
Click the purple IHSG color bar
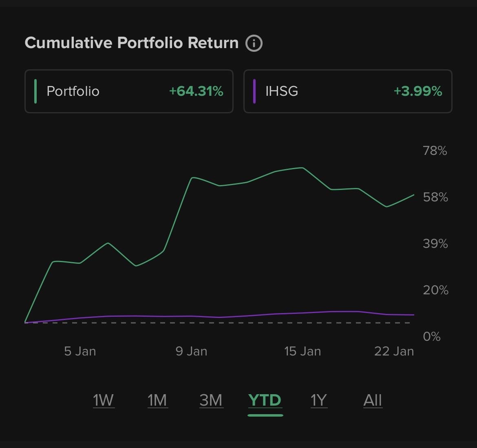pyautogui.click(x=254, y=91)
